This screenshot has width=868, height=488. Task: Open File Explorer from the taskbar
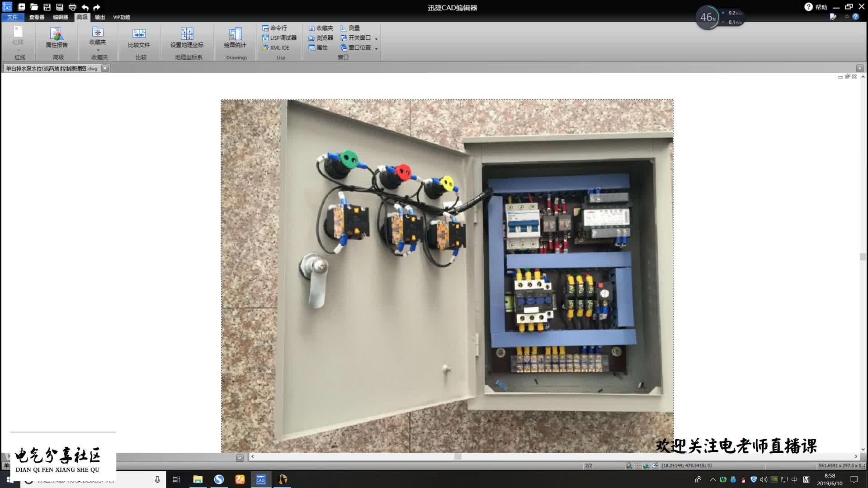198,479
